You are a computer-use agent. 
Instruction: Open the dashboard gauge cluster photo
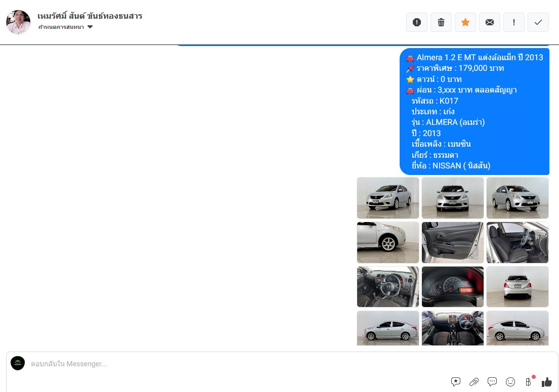(x=453, y=287)
